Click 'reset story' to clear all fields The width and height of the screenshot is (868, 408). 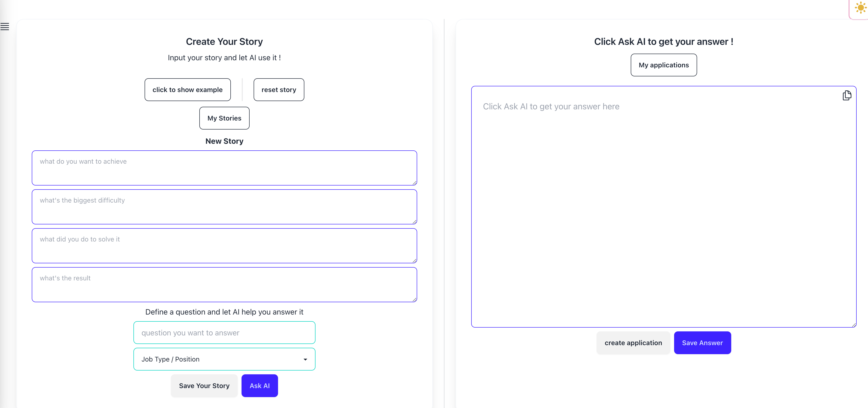(279, 89)
